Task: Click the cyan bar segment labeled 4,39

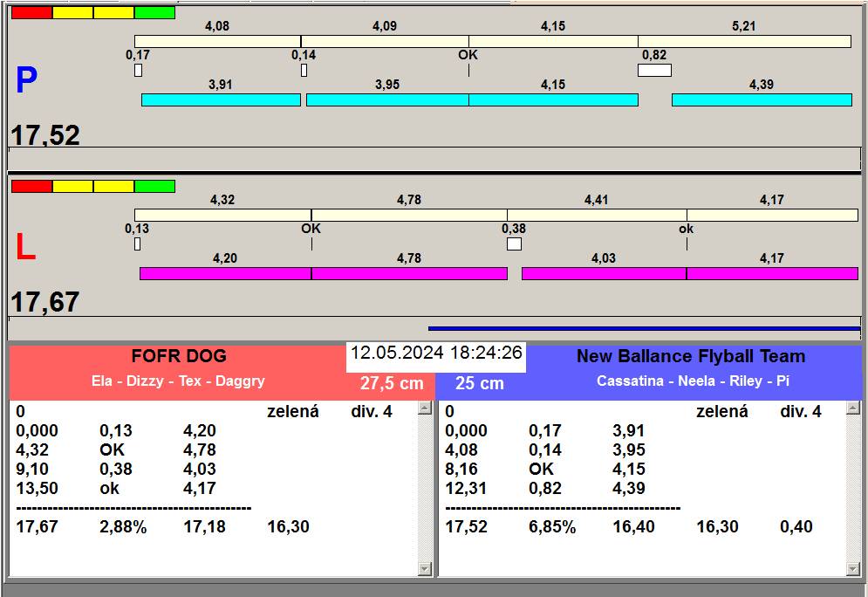Action: 762,99
